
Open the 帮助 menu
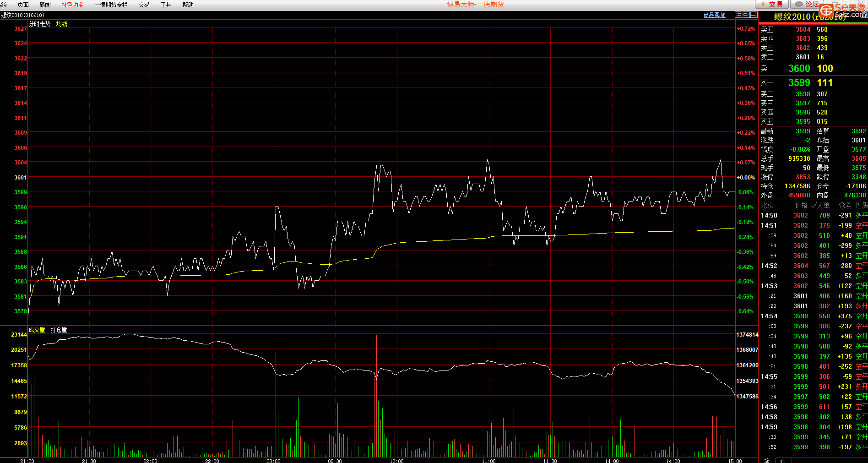[188, 5]
